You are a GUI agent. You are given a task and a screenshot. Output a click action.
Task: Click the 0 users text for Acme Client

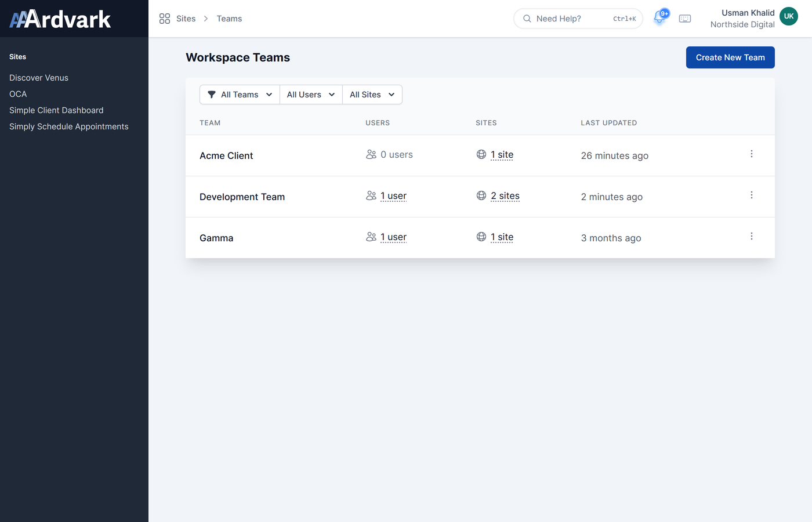(x=397, y=154)
